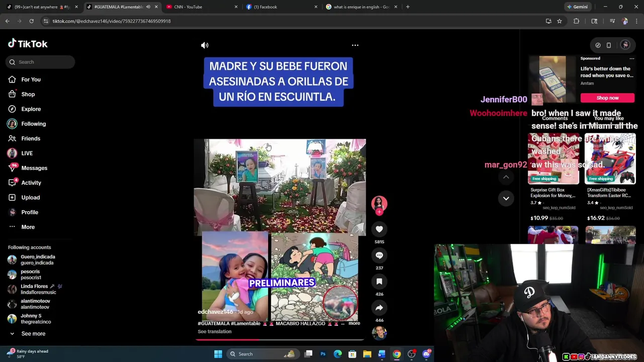Open Discord from taskbar

tap(426, 354)
